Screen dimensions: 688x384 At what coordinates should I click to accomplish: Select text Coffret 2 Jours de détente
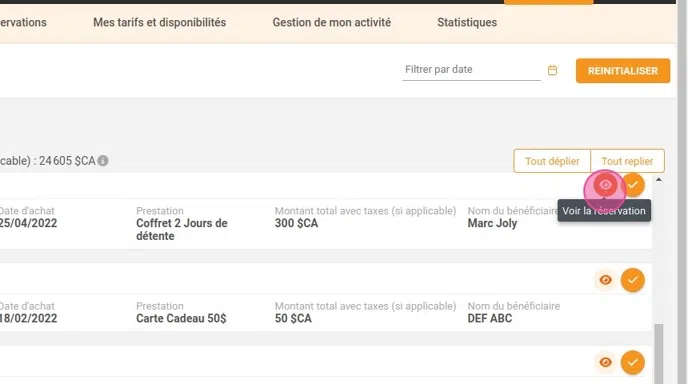(x=182, y=230)
